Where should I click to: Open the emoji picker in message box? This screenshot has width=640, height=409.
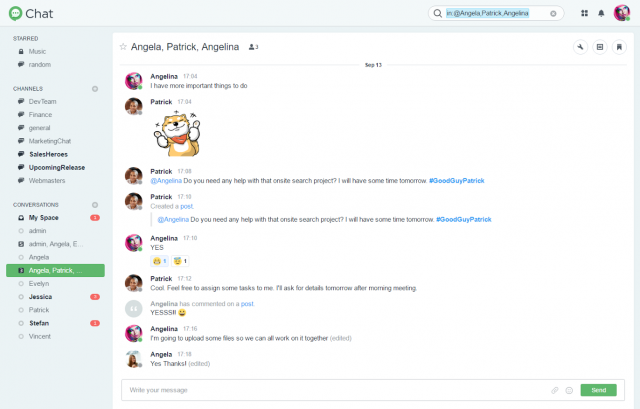click(x=569, y=390)
